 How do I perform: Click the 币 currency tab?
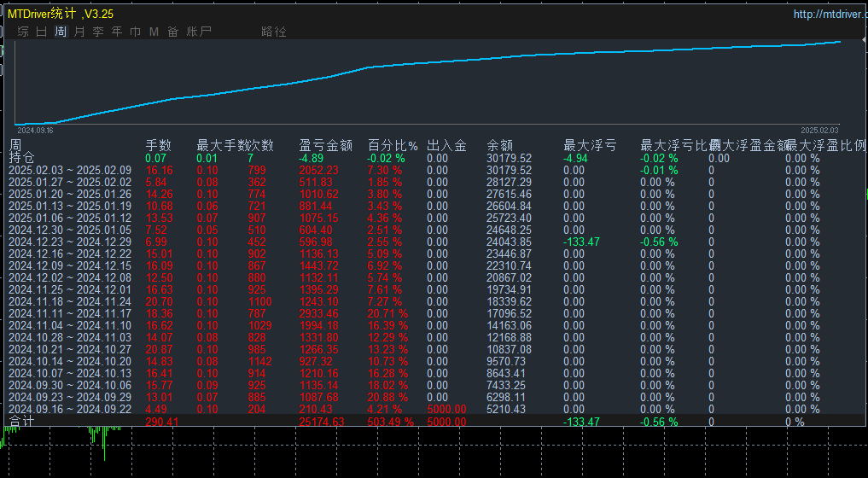click(x=136, y=32)
